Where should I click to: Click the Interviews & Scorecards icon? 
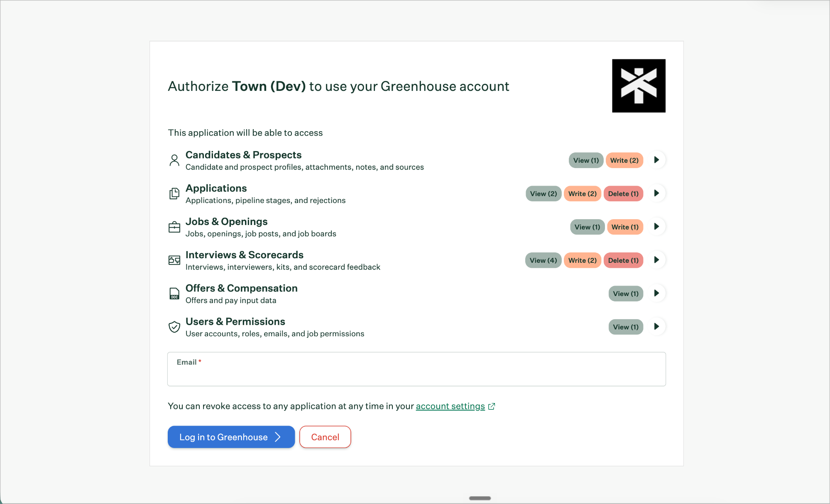coord(174,260)
